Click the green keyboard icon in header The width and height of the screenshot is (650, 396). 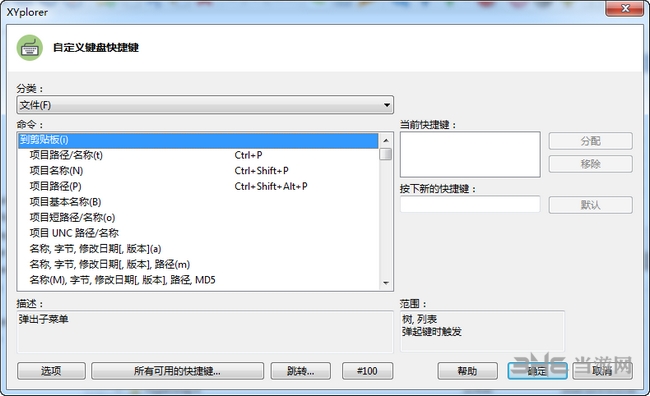[x=29, y=48]
